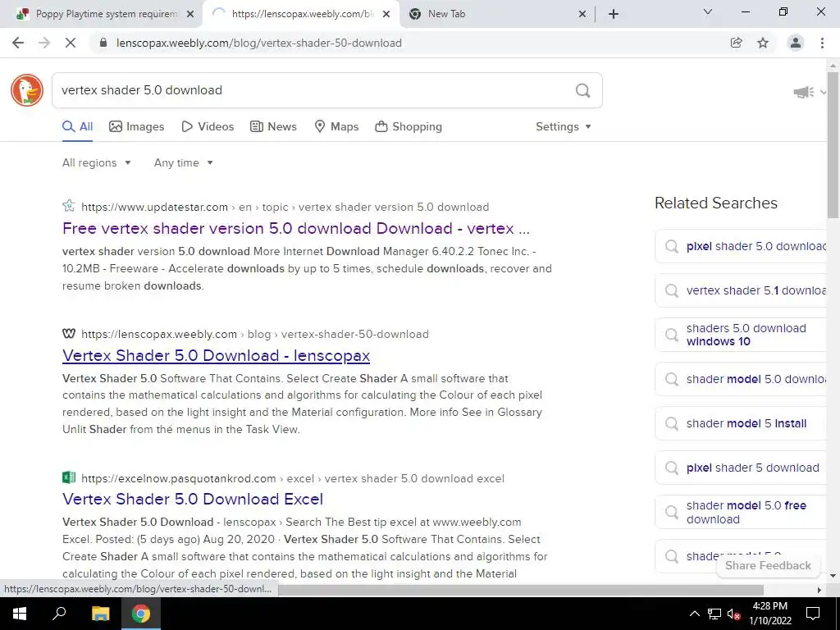Open Vertex Shader 5.0 Download - lenscopax result
Screen dimensions: 840x630
coord(216,356)
